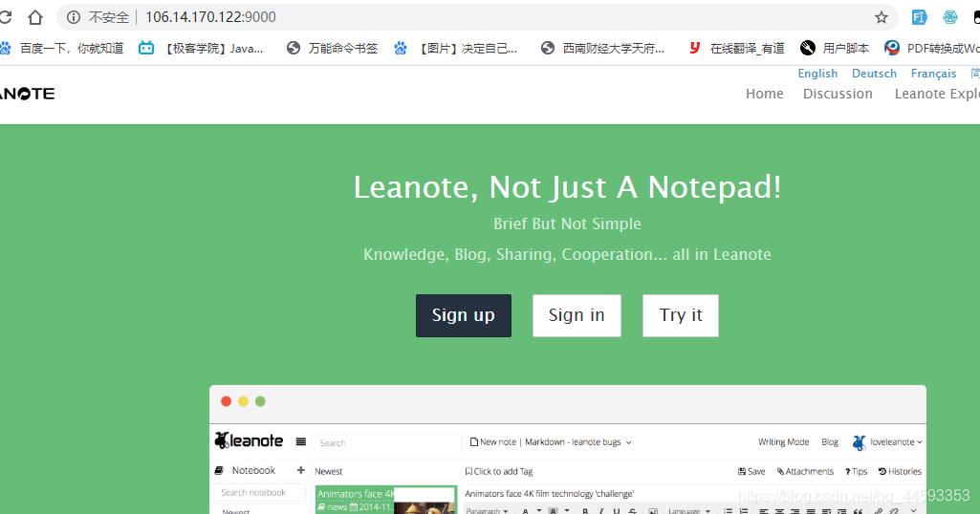Open the 用户脚本 bookmark
The image size is (980, 514).
(x=835, y=48)
